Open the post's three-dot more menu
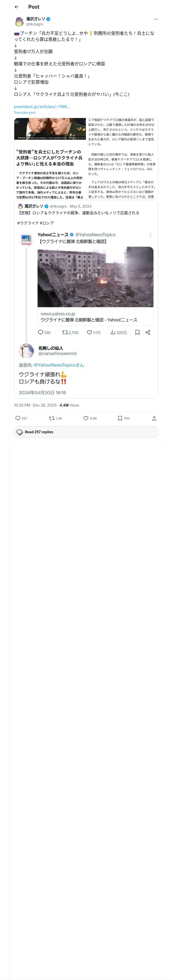This screenshot has width=172, height=980. (x=156, y=19)
